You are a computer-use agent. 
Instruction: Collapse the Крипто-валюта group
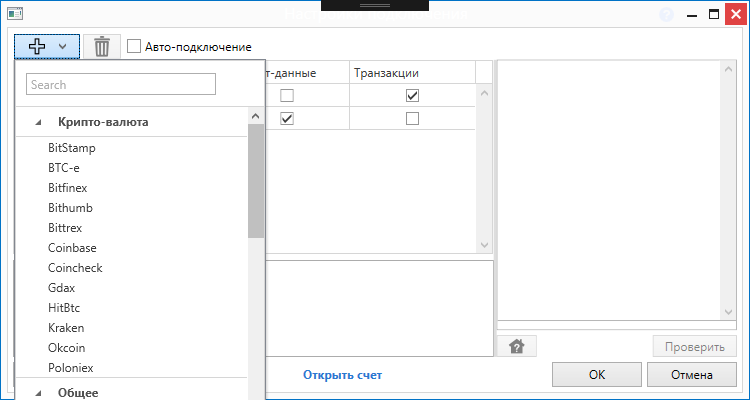pyautogui.click(x=38, y=122)
